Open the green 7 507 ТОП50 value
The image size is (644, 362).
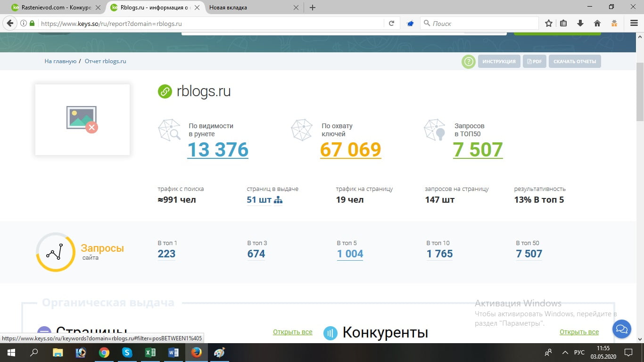pos(478,150)
